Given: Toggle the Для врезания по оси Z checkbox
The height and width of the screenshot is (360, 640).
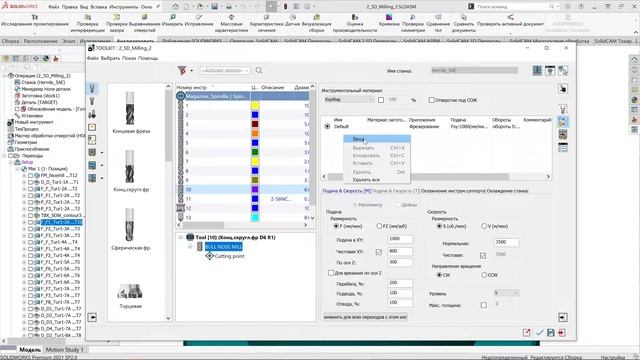Looking at the screenshot, I should click(x=331, y=273).
